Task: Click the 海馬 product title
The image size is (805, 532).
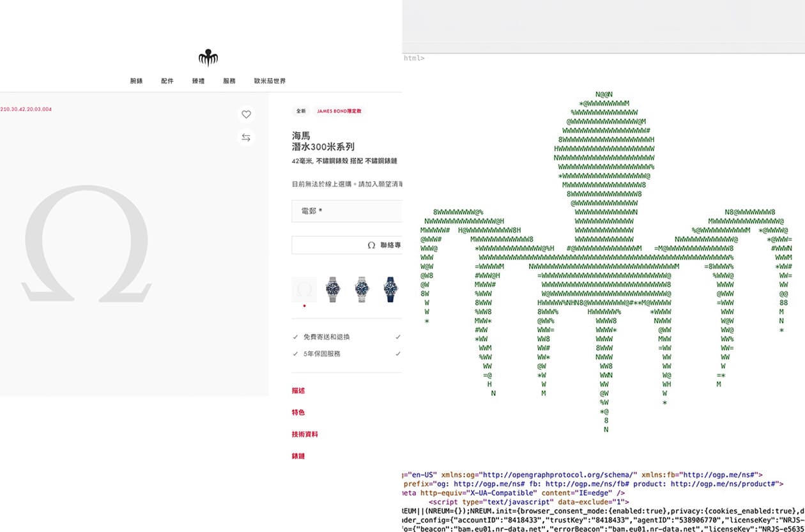Action: (x=301, y=136)
